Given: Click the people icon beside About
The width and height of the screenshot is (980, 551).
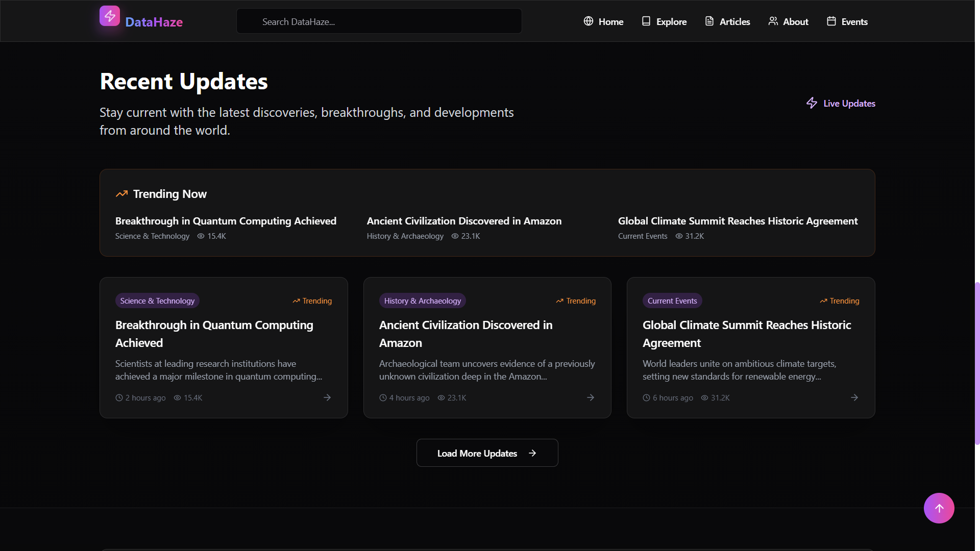Looking at the screenshot, I should (x=773, y=21).
